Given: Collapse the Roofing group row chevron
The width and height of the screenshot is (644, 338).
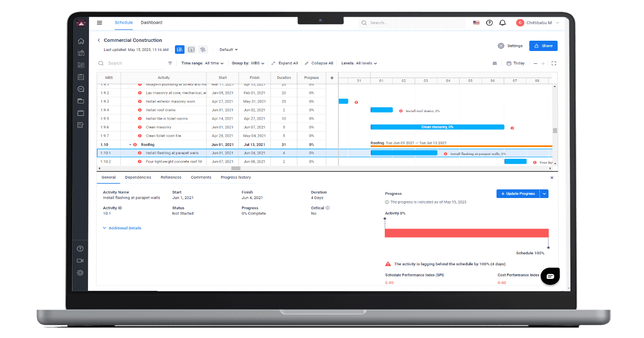Looking at the screenshot, I should pos(129,144).
